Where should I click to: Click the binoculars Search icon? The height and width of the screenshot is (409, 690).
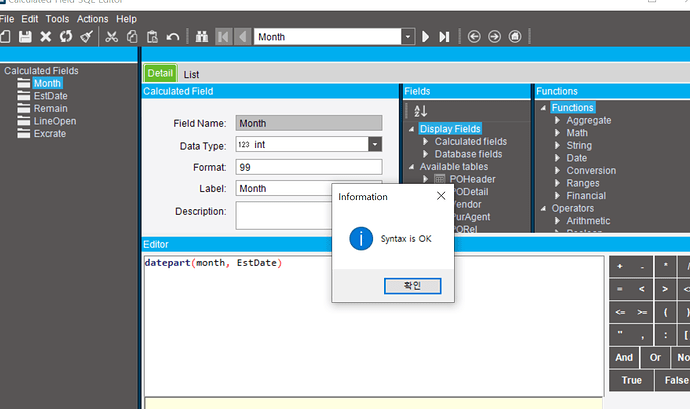(202, 37)
